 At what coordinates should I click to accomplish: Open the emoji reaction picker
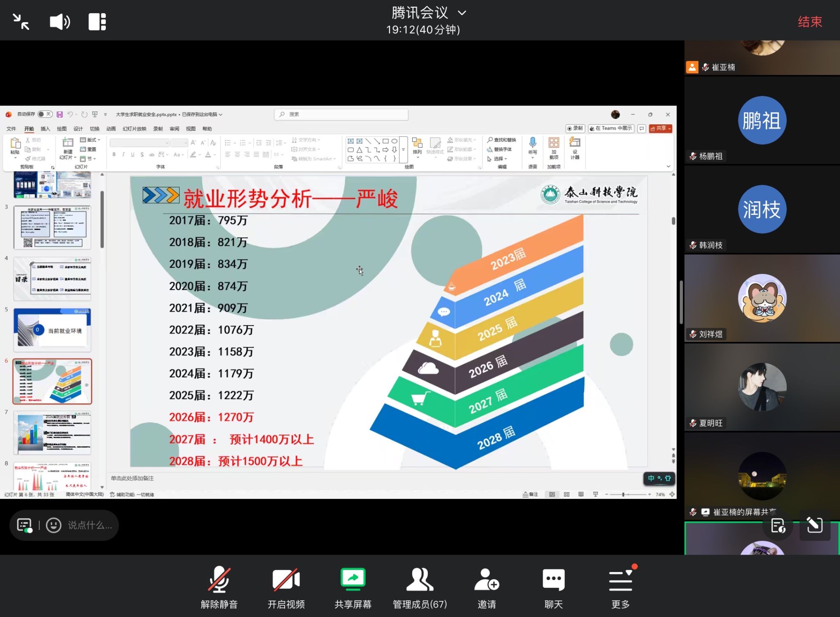click(54, 525)
